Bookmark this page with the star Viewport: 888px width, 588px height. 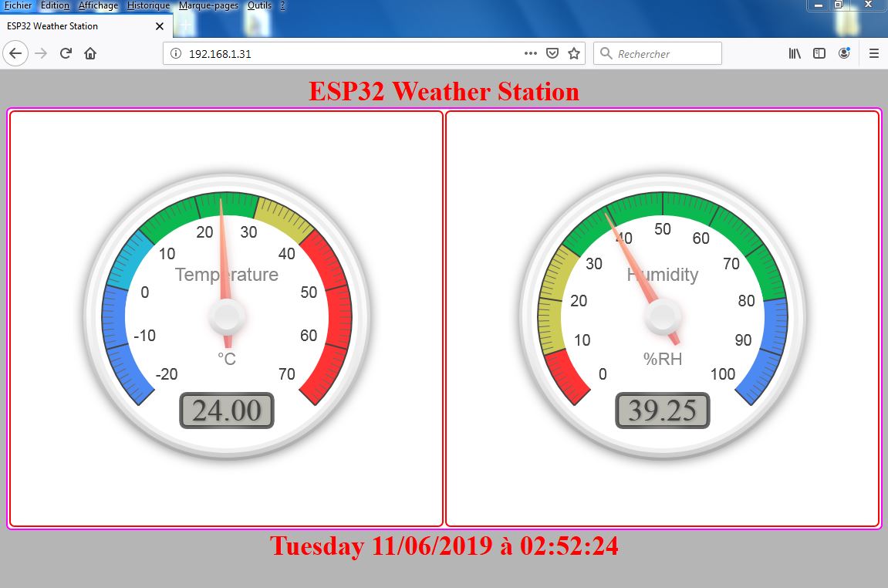tap(573, 53)
